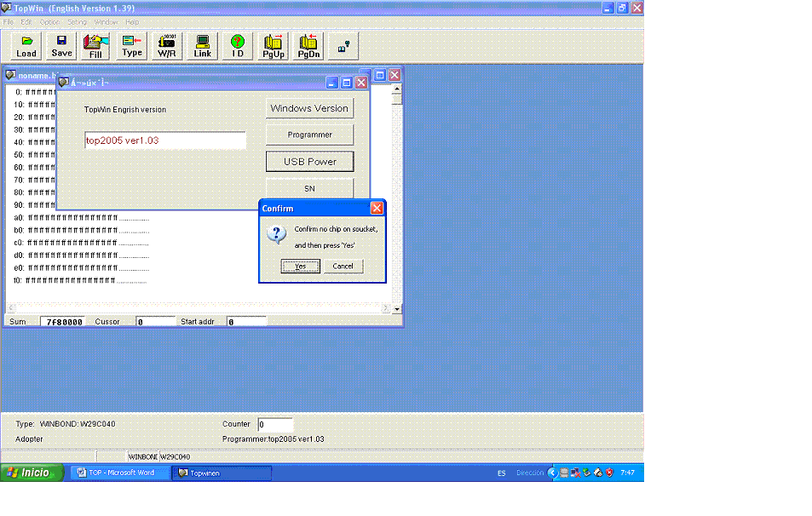The height and width of the screenshot is (516, 812).
Task: Go to next page with PgDn
Action: 308,46
